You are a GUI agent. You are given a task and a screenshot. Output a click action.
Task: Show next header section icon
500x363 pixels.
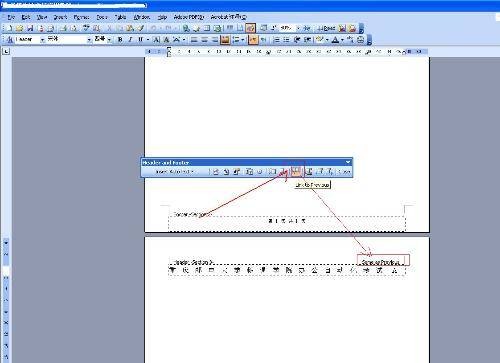pos(330,171)
